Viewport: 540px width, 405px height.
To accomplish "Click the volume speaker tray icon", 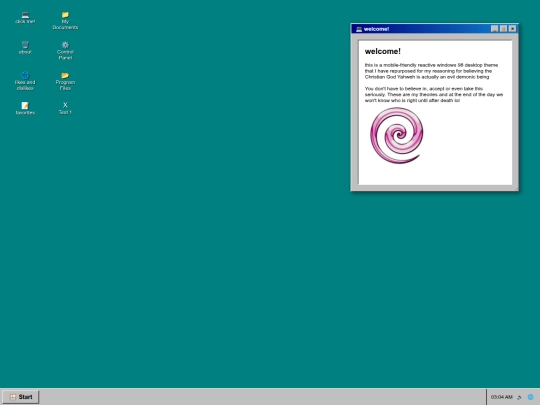I will 519,397.
